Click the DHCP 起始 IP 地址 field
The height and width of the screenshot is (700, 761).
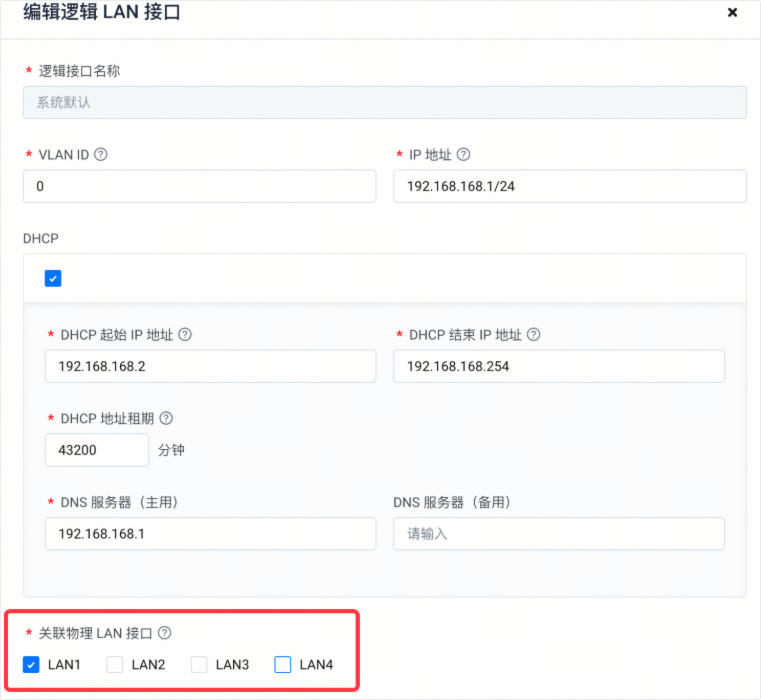point(211,366)
